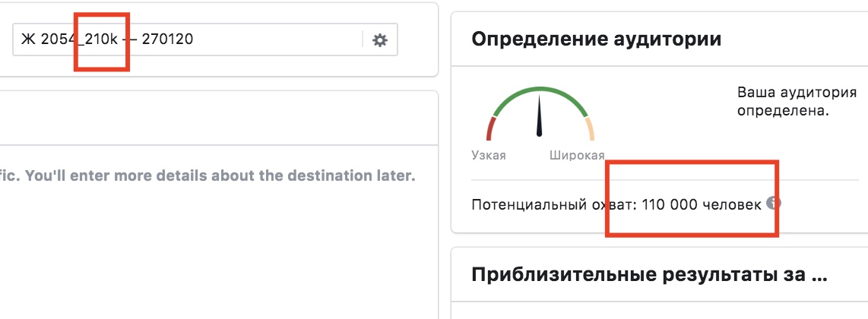The image size is (868, 319).
Task: Open the Приблизительные результаты за panel heading
Action: click(x=649, y=274)
